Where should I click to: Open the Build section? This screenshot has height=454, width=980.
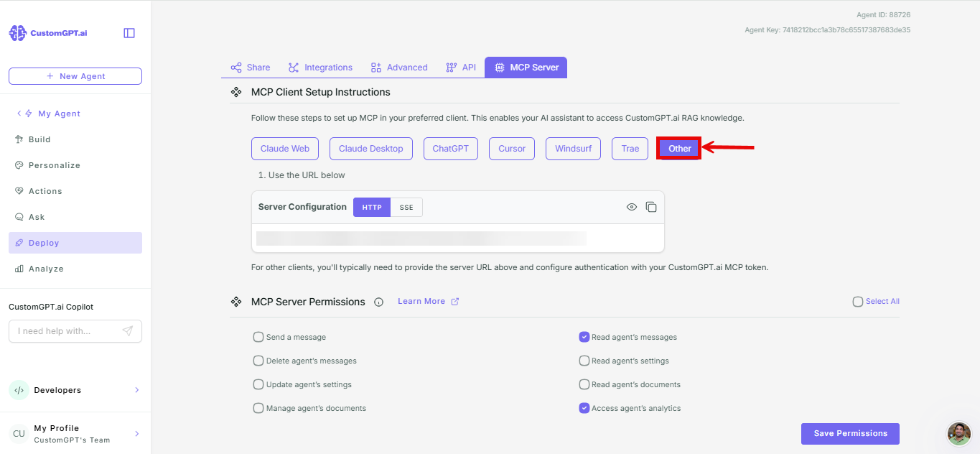pyautogui.click(x=75, y=139)
